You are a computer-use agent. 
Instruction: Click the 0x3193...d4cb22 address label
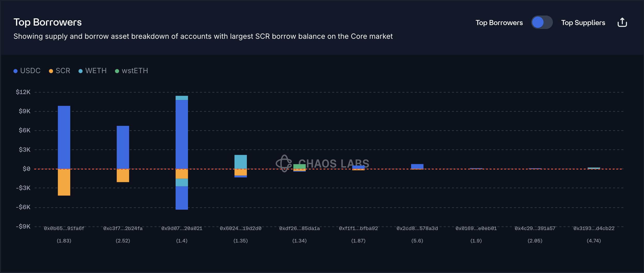coord(594,229)
